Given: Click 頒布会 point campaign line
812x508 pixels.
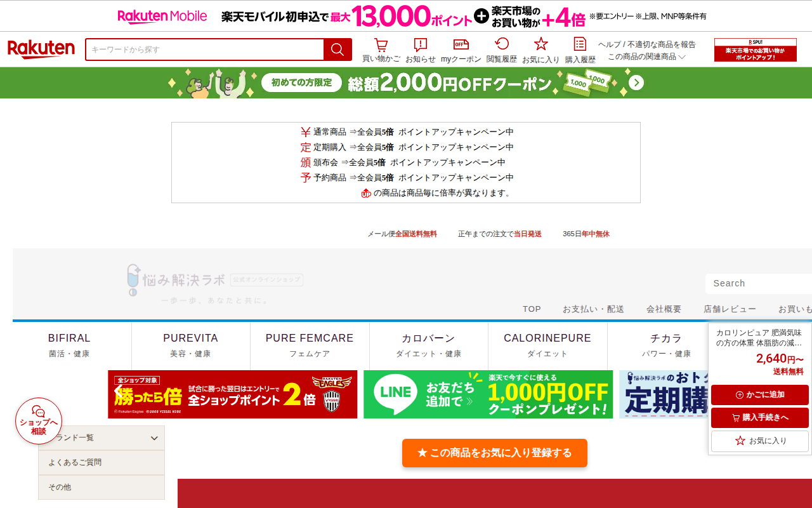Looking at the screenshot, I should click(x=403, y=163).
